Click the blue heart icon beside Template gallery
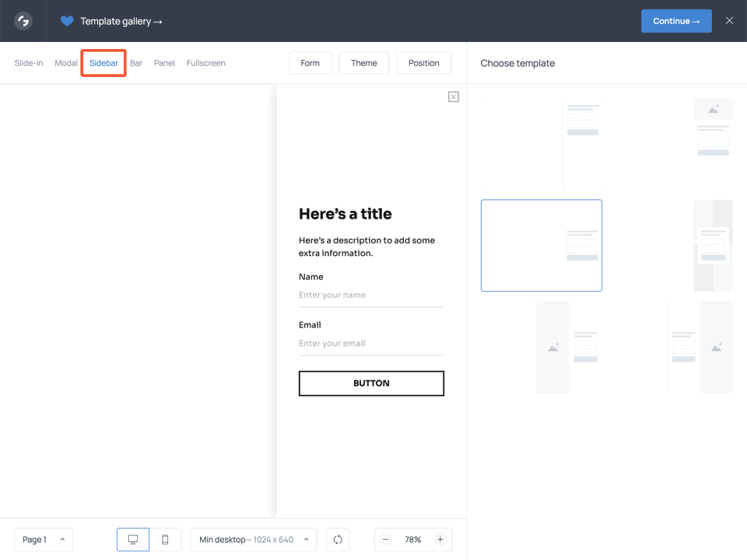This screenshot has height=560, width=747. pyautogui.click(x=67, y=21)
